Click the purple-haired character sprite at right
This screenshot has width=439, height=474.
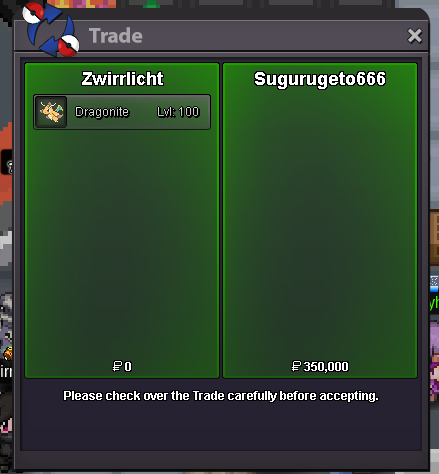[434, 360]
